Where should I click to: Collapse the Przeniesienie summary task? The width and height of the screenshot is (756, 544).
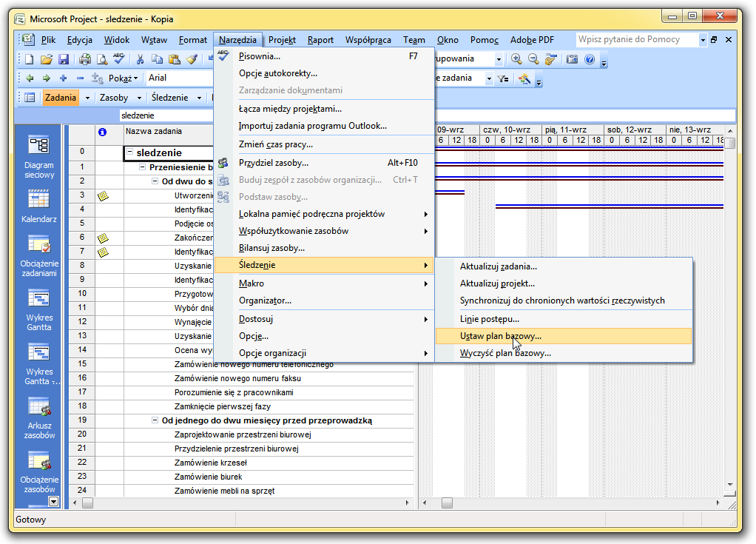[142, 167]
